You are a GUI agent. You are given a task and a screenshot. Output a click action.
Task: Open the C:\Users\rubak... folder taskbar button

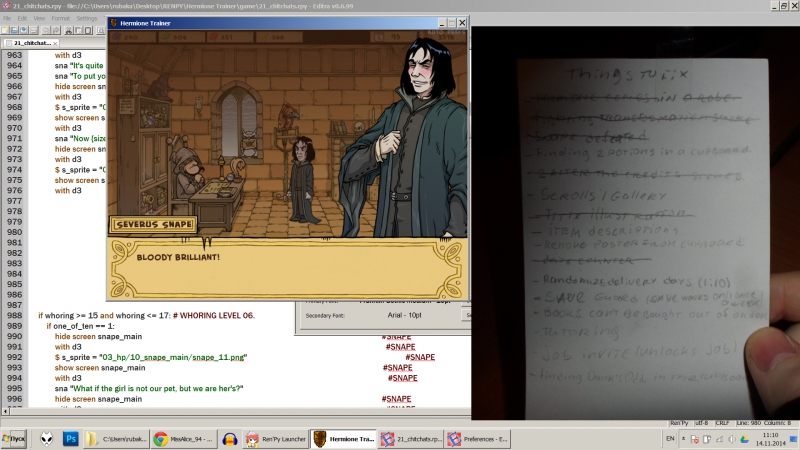[116, 439]
